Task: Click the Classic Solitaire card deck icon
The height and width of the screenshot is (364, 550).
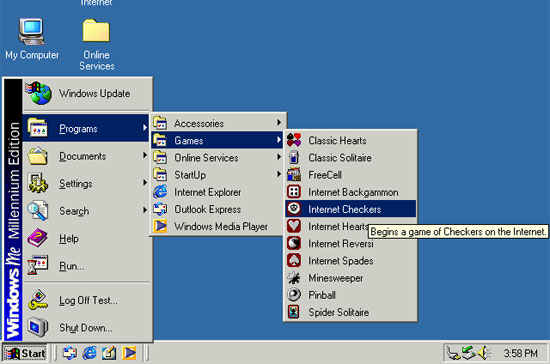Action: tap(294, 157)
